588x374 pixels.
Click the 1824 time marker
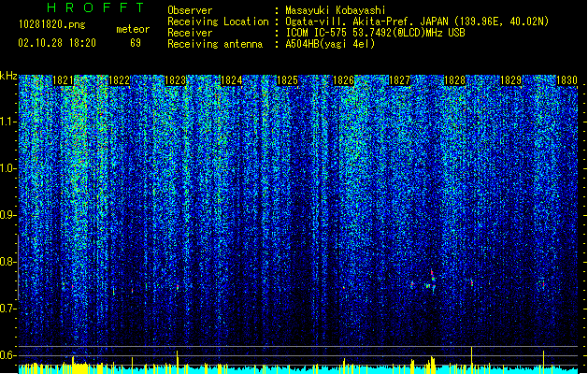pos(232,80)
